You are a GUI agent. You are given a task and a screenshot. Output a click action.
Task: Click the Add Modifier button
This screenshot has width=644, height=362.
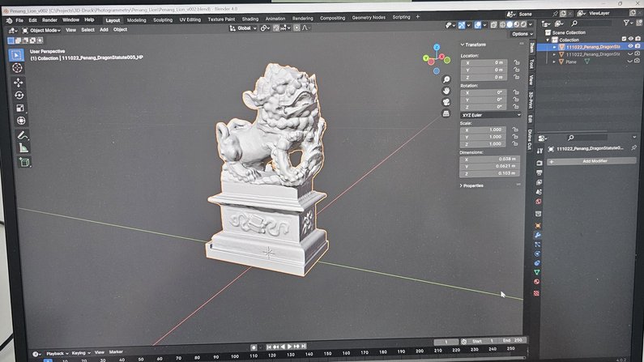coord(595,161)
